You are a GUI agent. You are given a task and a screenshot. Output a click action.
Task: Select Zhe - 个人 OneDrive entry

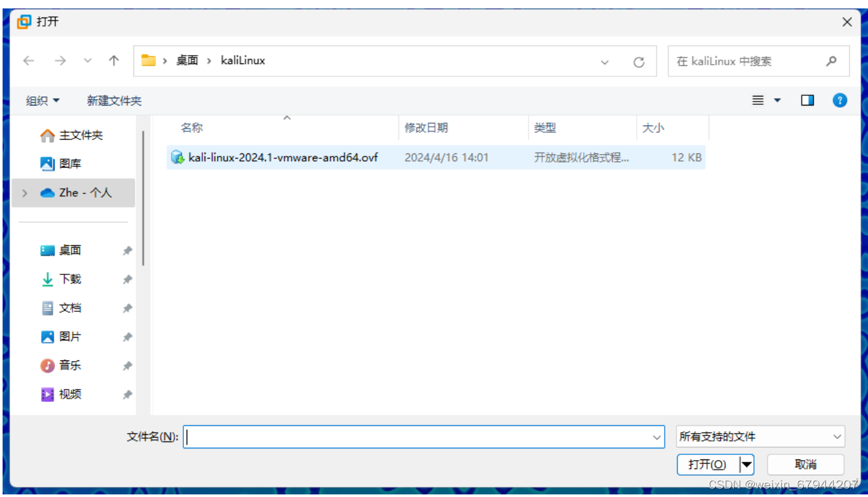click(73, 193)
